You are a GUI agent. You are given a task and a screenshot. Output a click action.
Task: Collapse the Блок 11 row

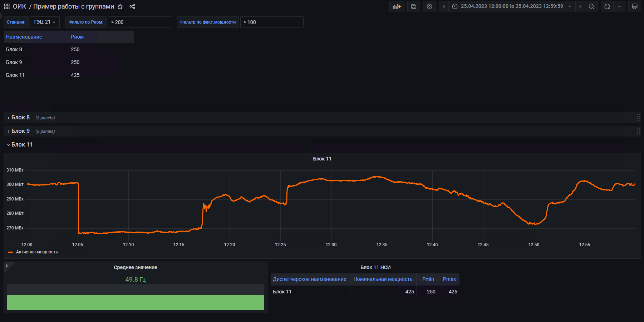coord(21,145)
